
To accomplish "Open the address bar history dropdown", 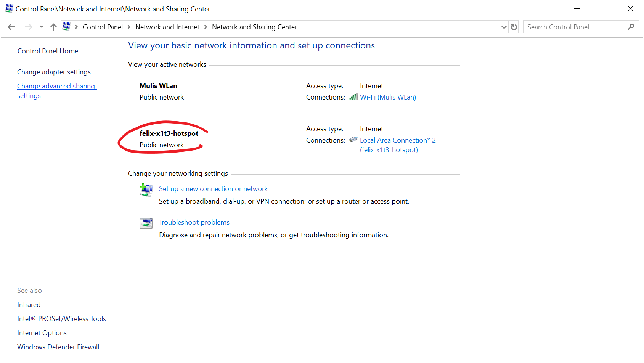I will 504,27.
